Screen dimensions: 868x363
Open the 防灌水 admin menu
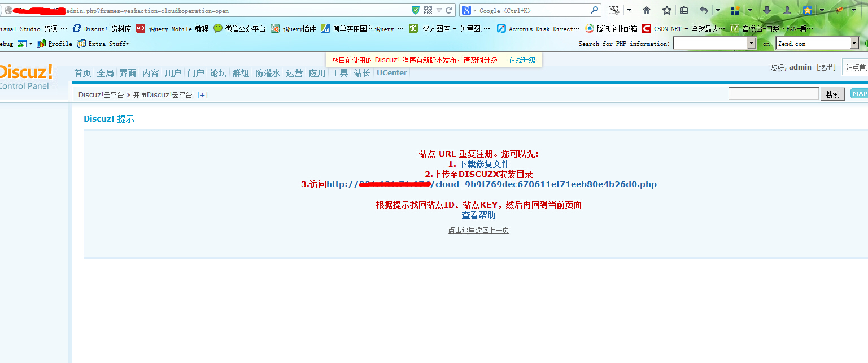pos(268,73)
